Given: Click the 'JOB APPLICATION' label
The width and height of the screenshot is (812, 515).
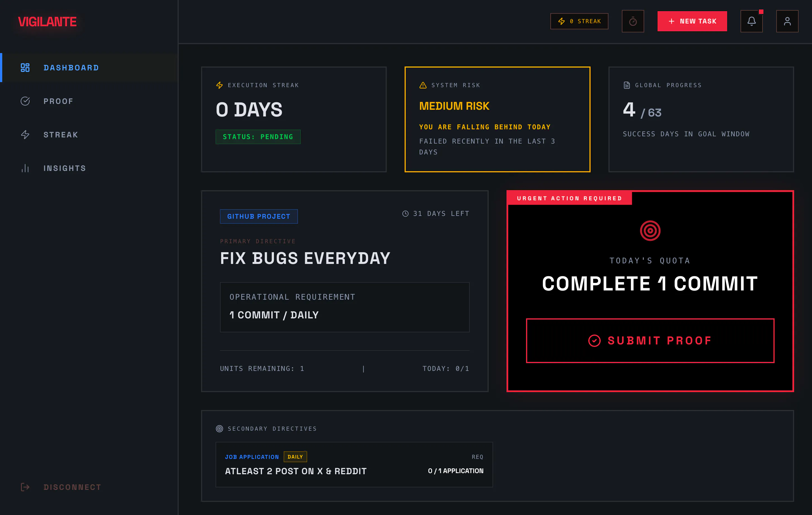Looking at the screenshot, I should 252,457.
